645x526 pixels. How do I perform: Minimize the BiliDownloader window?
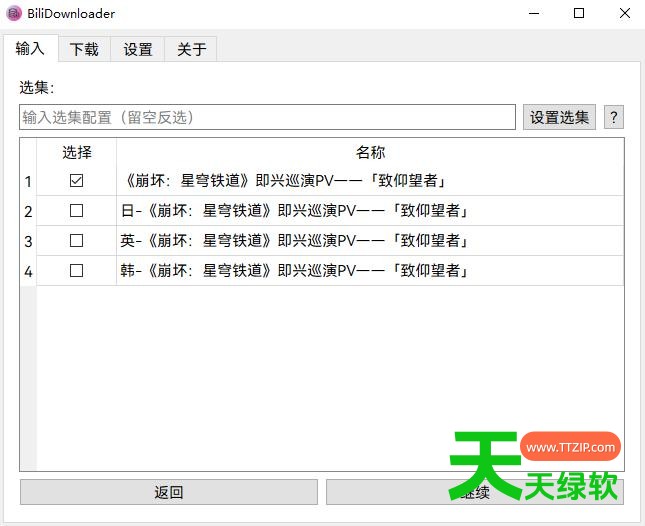tap(534, 14)
